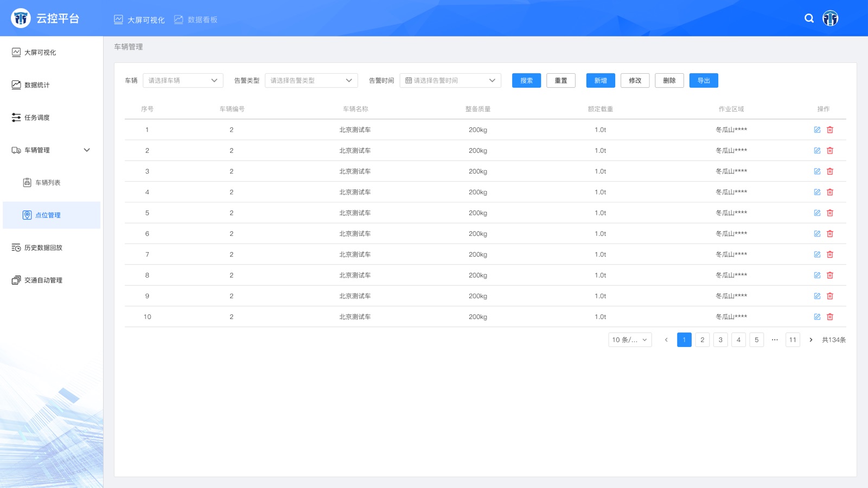Click the 搜索 button
The height and width of the screenshot is (488, 868).
(x=526, y=80)
